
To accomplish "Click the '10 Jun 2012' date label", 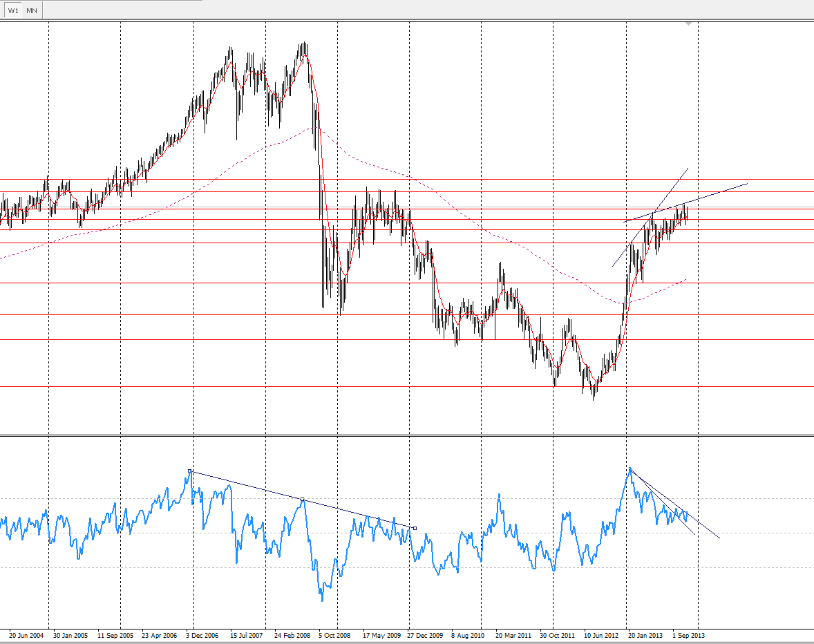I will (602, 635).
